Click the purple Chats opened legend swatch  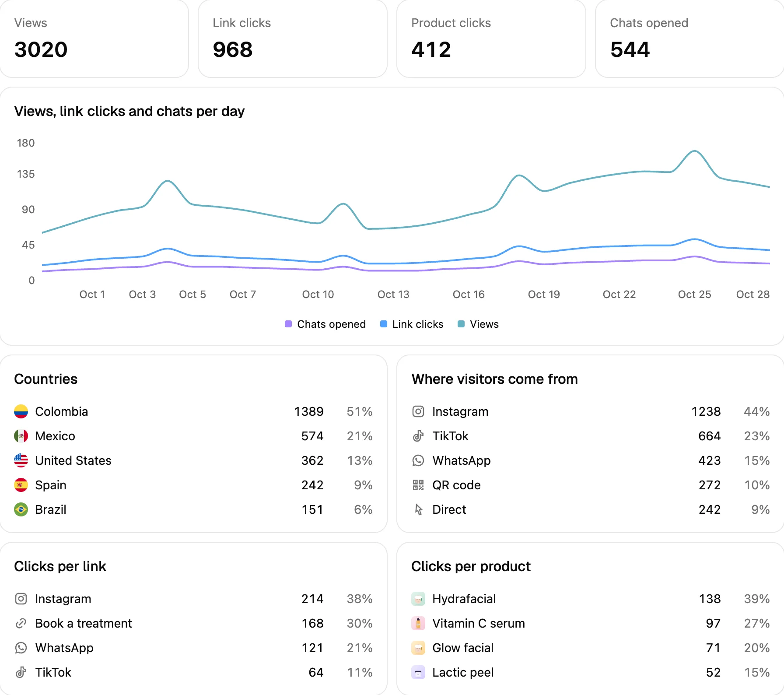coord(288,324)
